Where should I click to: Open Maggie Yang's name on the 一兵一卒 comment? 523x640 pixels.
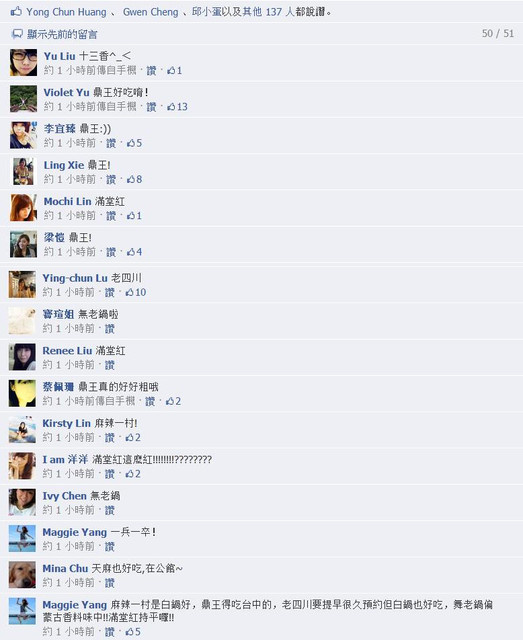(75, 532)
